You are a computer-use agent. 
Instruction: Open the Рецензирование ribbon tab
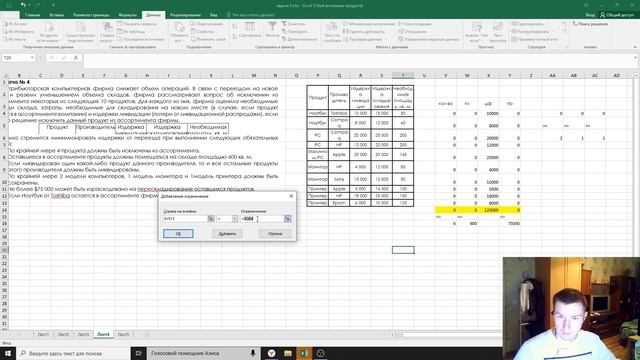click(x=185, y=15)
